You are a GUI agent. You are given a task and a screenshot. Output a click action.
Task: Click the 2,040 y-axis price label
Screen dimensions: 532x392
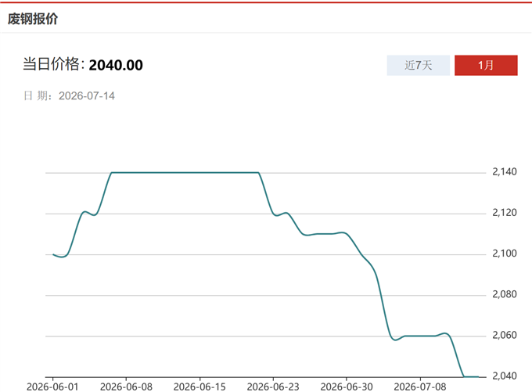pos(505,376)
